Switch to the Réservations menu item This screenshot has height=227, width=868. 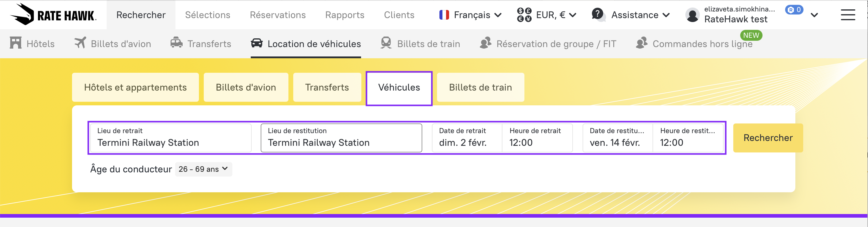pyautogui.click(x=278, y=15)
